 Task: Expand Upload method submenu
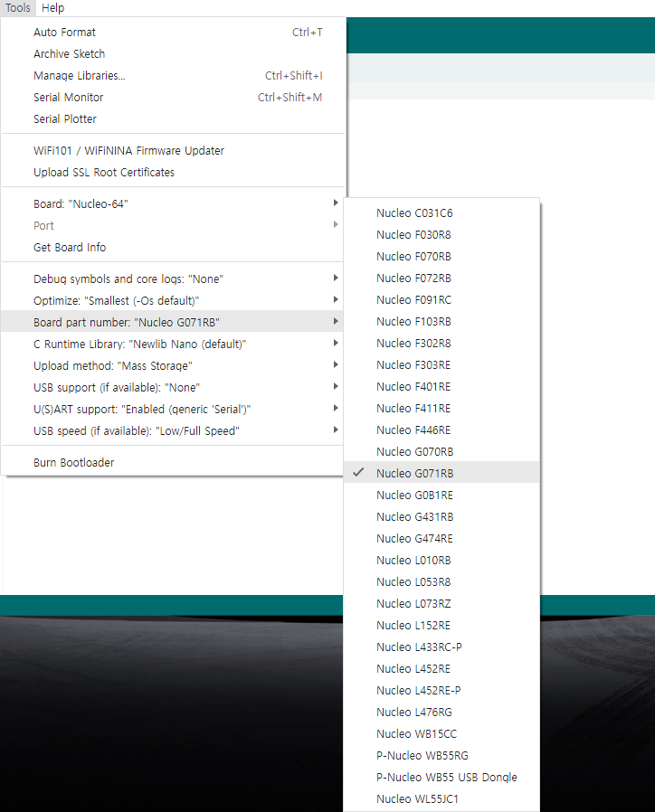tap(173, 366)
